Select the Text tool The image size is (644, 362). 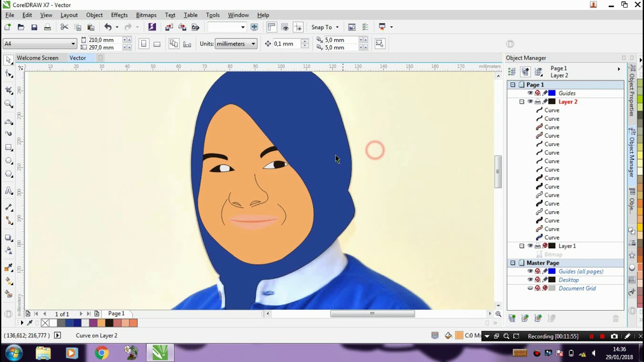pos(9,191)
